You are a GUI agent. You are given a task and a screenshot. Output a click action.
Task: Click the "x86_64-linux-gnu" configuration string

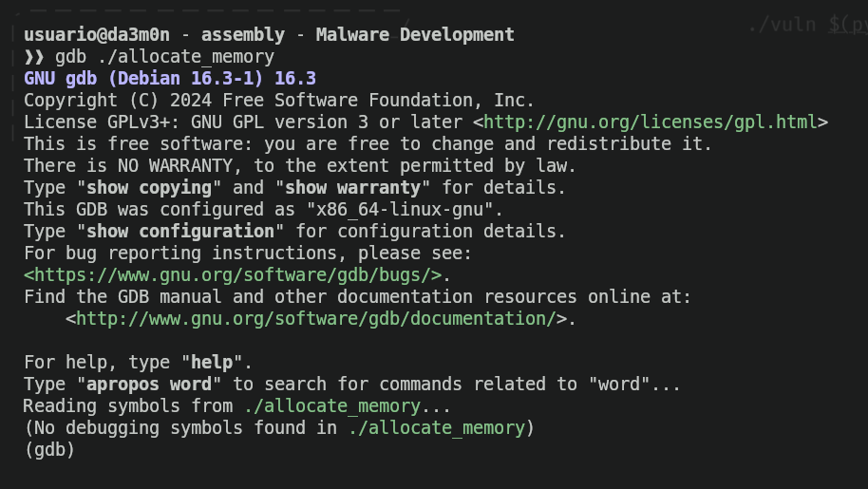(405, 210)
